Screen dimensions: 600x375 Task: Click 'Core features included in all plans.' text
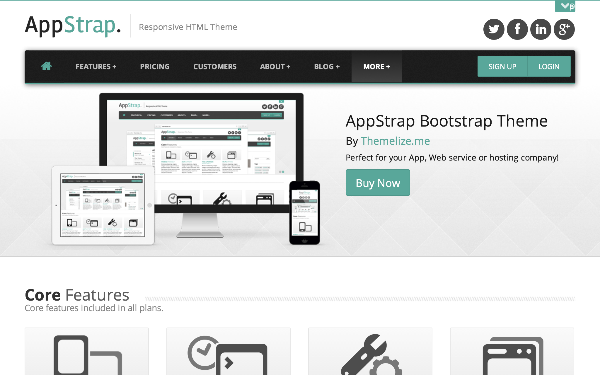[94, 308]
